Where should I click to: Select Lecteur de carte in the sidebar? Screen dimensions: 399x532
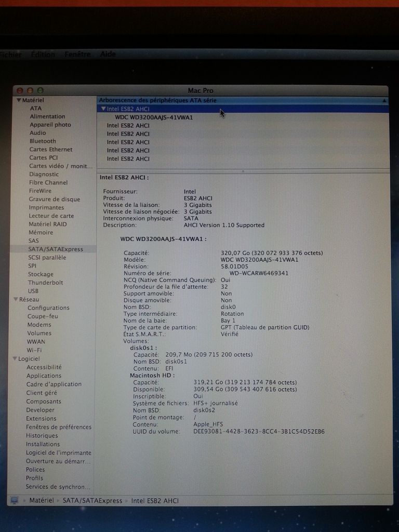(51, 216)
